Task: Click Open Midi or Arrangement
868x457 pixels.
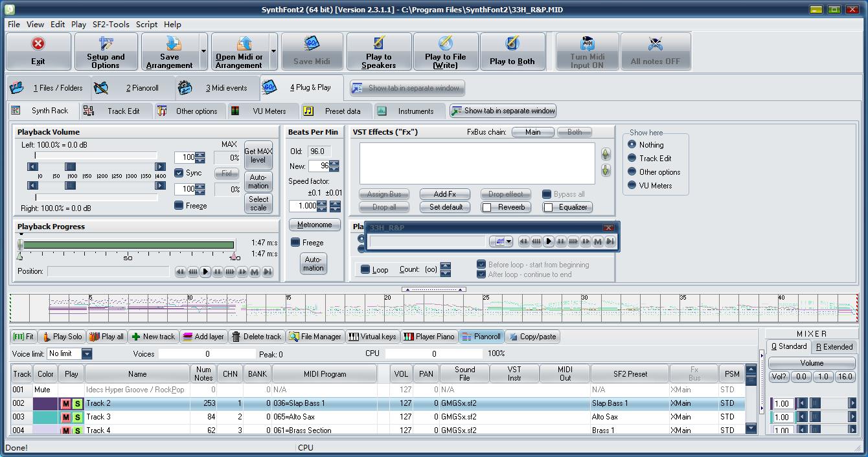Action: tap(239, 51)
